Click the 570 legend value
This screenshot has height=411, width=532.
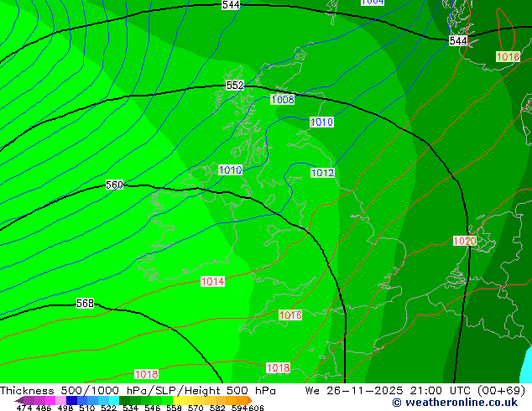coord(196,408)
